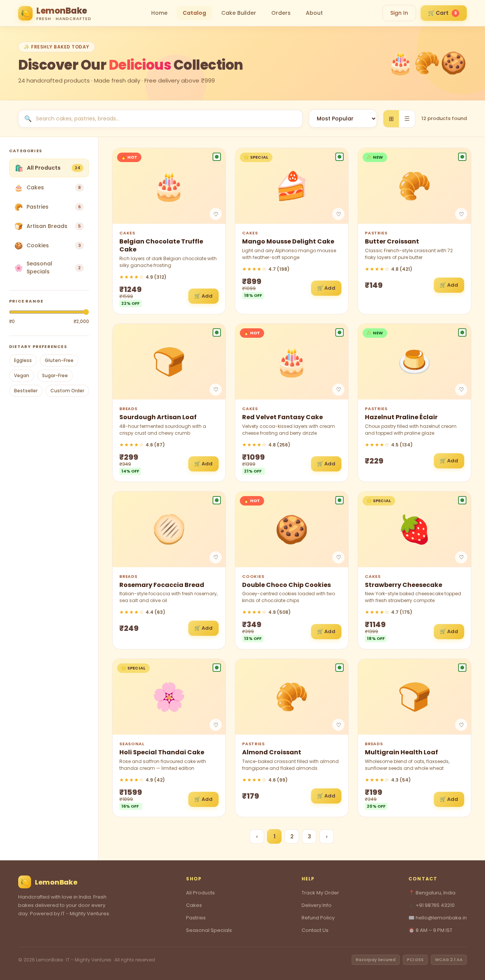This screenshot has height=980, width=485.
Task: Adjust the price range slider handle
Action: click(86, 312)
